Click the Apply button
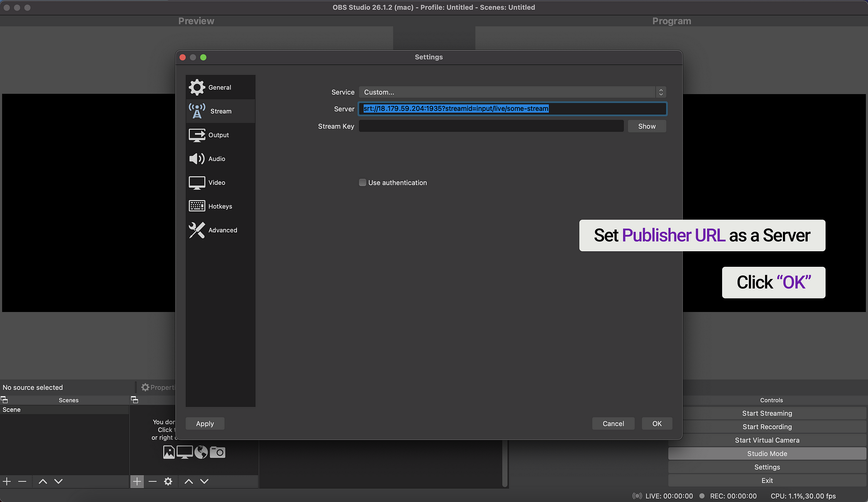This screenshot has width=868, height=502. point(205,423)
